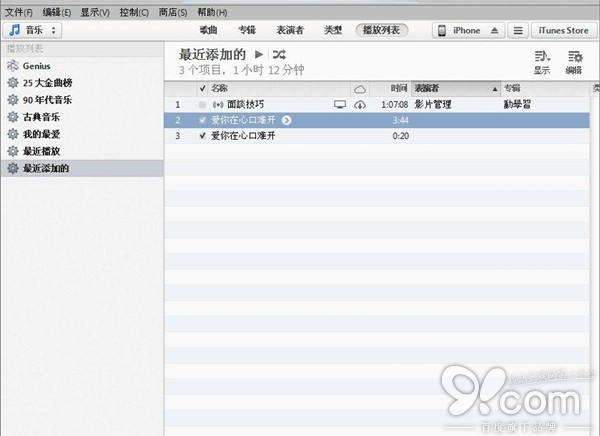The height and width of the screenshot is (436, 600).
Task: Click the 1:07:08 duration cell
Action: (x=395, y=105)
